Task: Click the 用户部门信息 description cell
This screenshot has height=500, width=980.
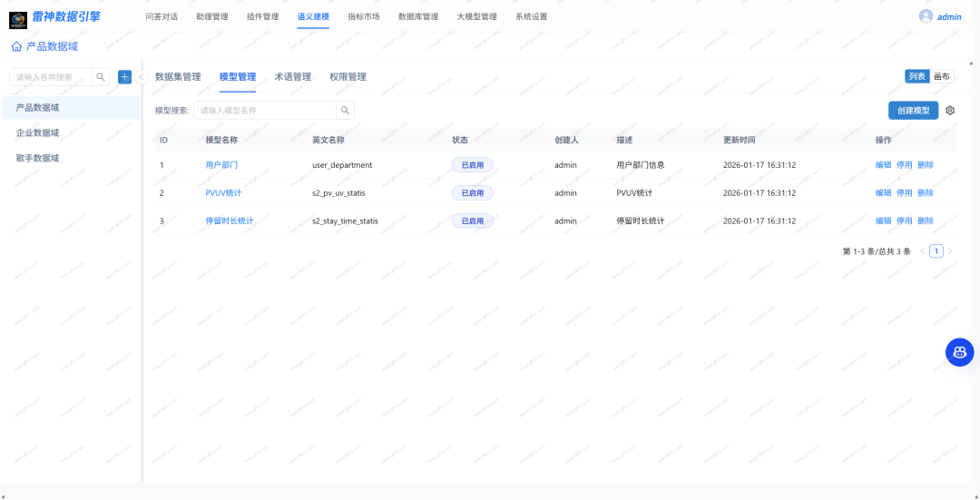Action: 640,165
